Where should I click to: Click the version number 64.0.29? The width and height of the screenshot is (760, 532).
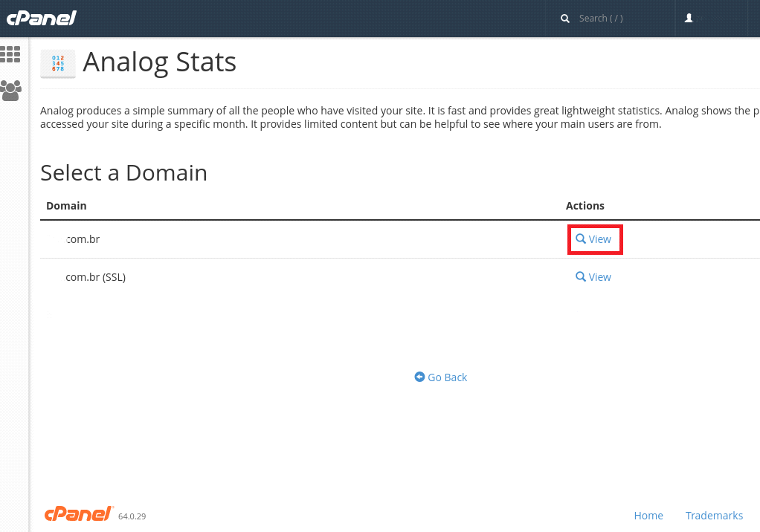tap(132, 516)
